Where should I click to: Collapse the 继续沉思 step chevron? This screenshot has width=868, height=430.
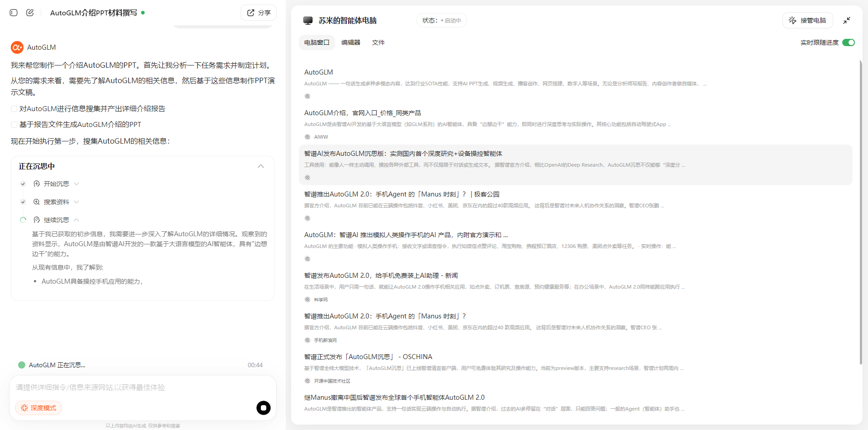[x=76, y=220]
